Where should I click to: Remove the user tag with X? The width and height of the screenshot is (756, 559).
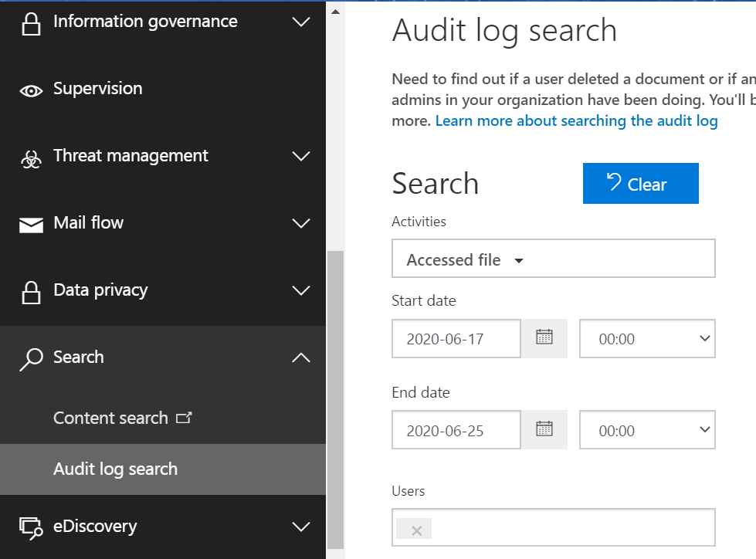tap(416, 530)
